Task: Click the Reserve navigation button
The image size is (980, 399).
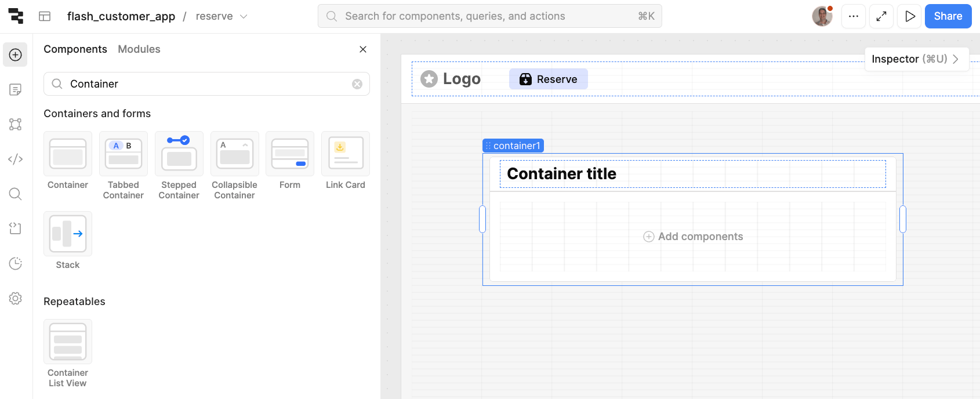Action: pos(548,79)
